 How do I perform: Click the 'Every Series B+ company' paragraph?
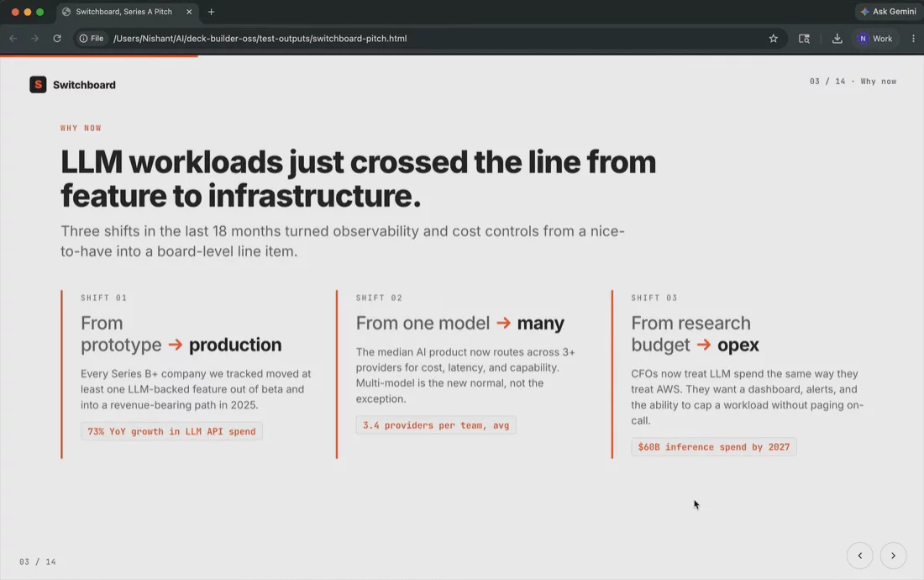(x=196, y=389)
